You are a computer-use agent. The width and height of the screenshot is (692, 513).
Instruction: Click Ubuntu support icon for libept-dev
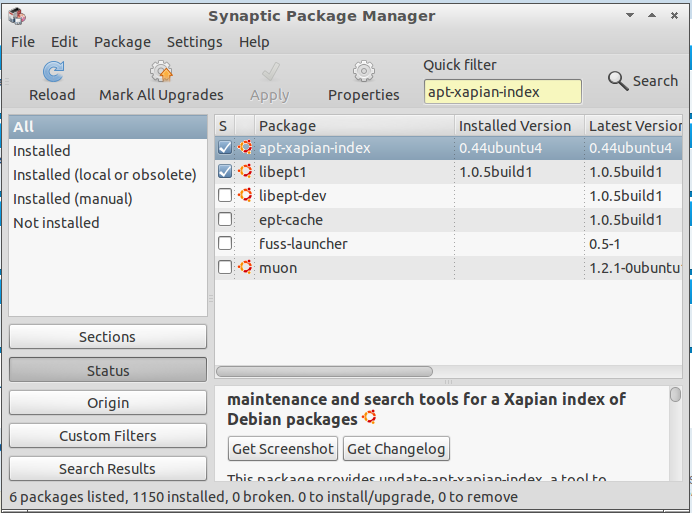coord(245,195)
